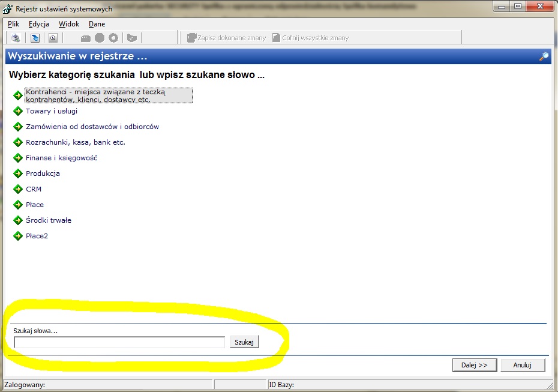Focus the Szukaj słowa text field
Image resolution: width=558 pixels, height=392 pixels.
(119, 342)
